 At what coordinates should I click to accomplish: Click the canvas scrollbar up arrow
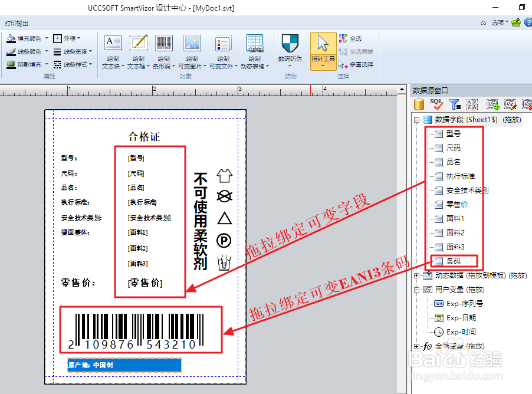[402, 90]
